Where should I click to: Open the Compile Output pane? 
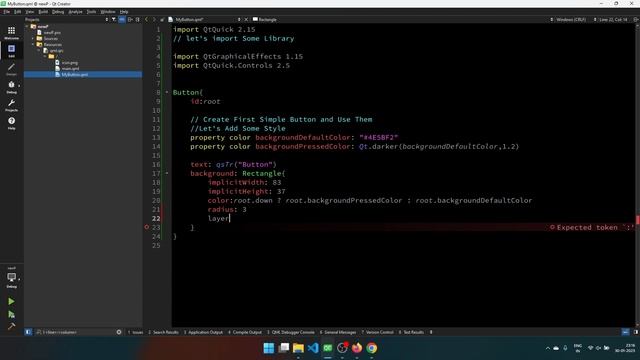click(245, 332)
